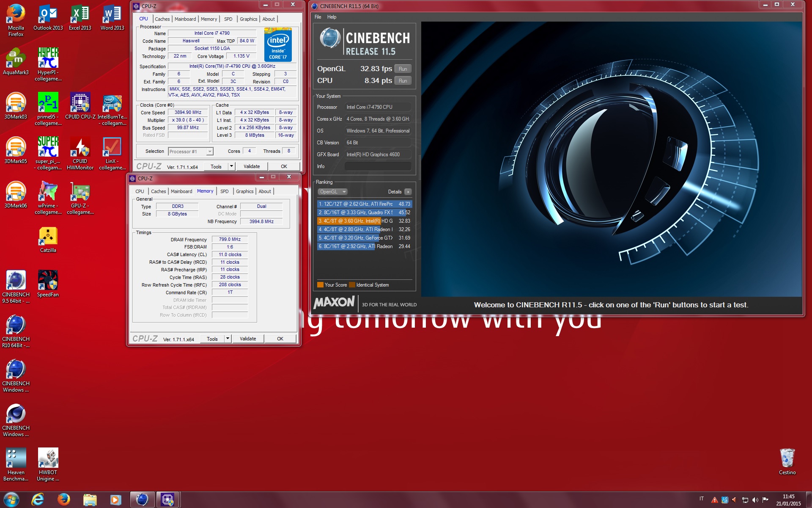Image resolution: width=812 pixels, height=508 pixels.
Task: Open About tab in lower CPU-Z window
Action: point(265,191)
